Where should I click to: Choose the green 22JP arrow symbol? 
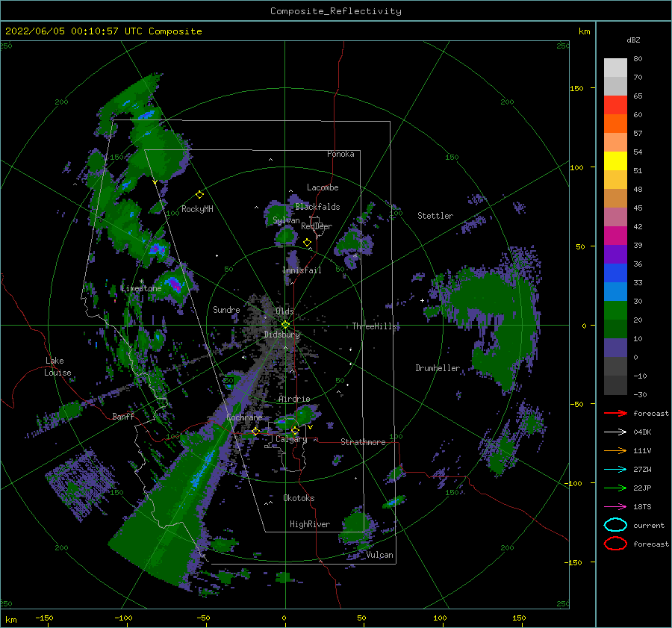pos(615,488)
